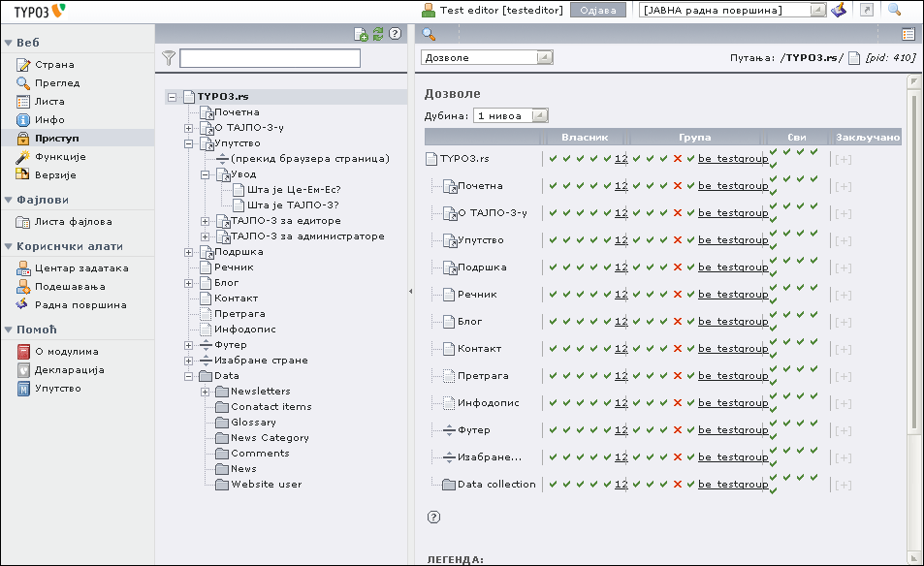
Task: Click be_testgroup link in the TYPO3.rs row
Action: [x=733, y=158]
